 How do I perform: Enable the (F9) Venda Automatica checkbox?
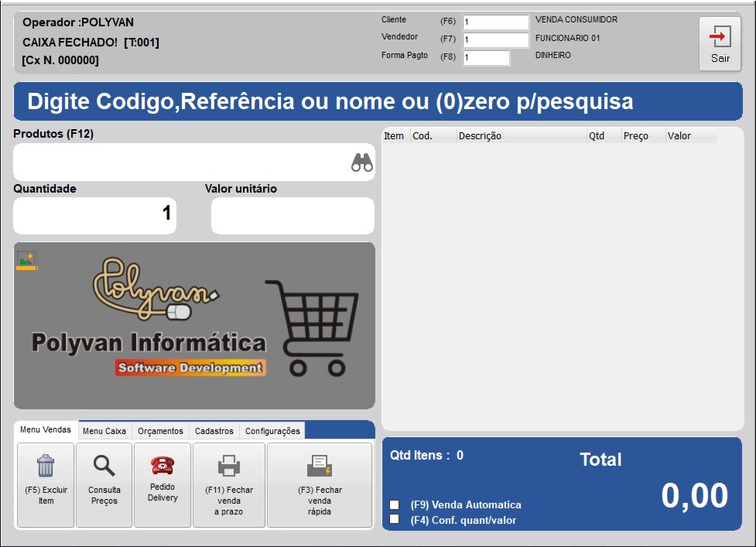[395, 504]
